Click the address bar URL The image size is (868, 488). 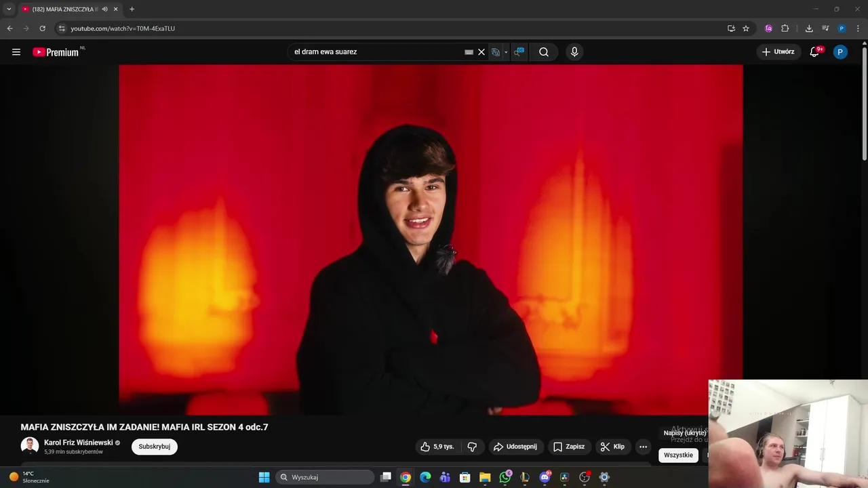(x=123, y=28)
